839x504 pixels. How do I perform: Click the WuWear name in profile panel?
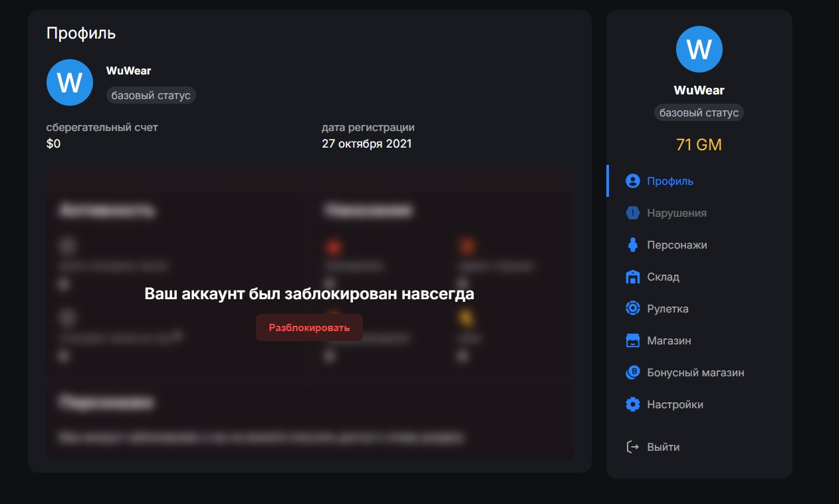(x=128, y=70)
